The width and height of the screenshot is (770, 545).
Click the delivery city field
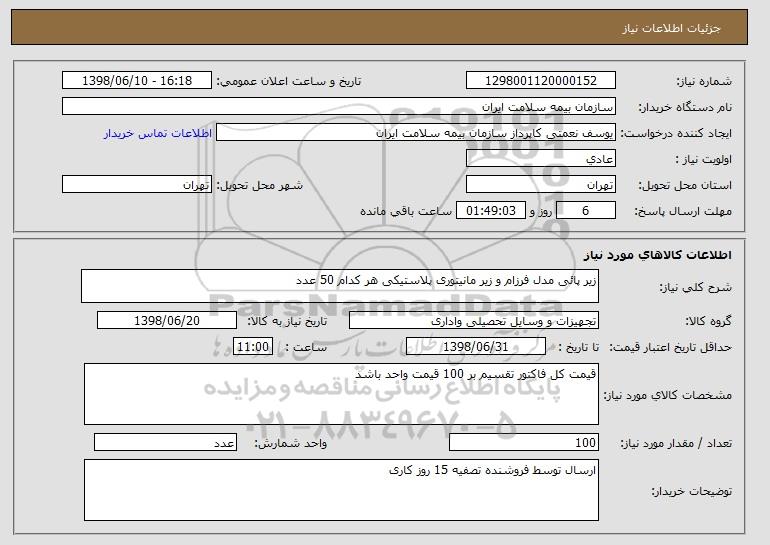click(x=137, y=185)
